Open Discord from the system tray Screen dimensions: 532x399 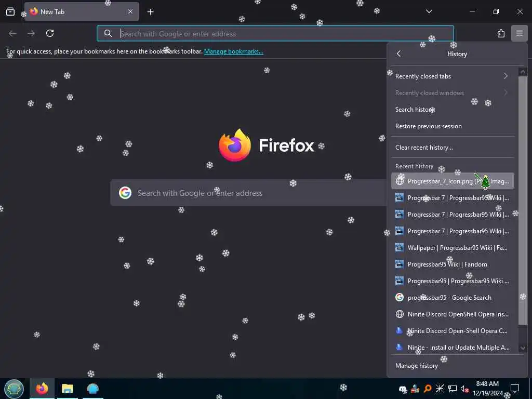tap(403, 389)
